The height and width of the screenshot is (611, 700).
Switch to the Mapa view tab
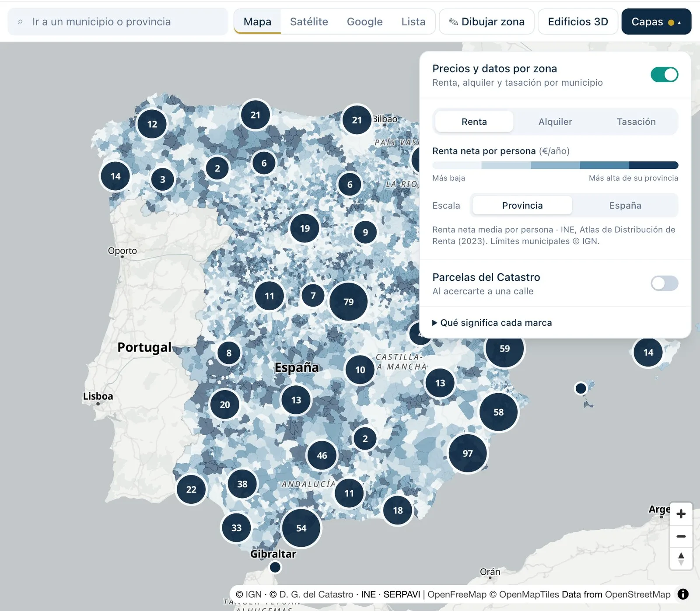[x=257, y=22]
